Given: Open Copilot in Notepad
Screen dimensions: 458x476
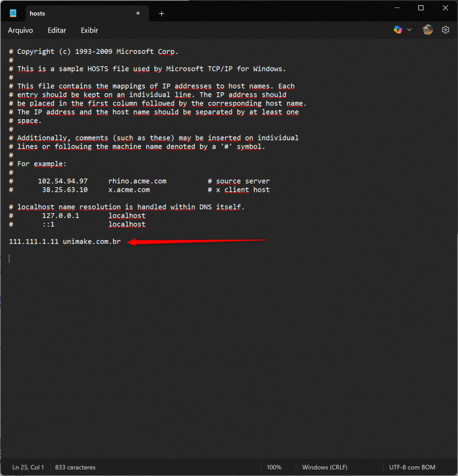Looking at the screenshot, I should click(x=397, y=29).
